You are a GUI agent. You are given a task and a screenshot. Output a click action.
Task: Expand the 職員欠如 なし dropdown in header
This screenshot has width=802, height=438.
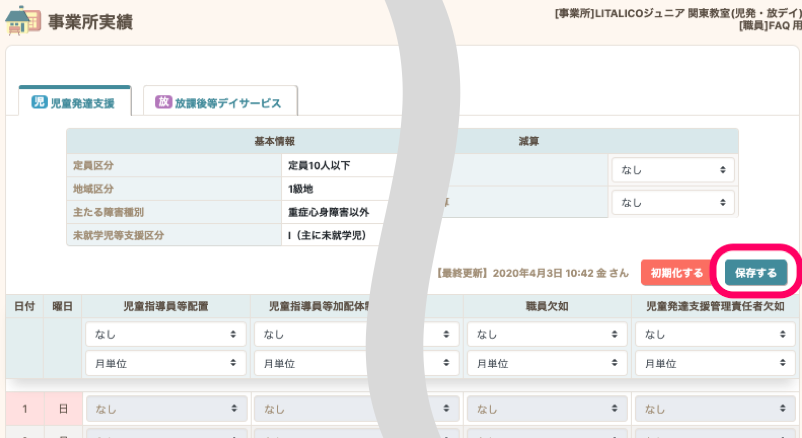tap(546, 334)
